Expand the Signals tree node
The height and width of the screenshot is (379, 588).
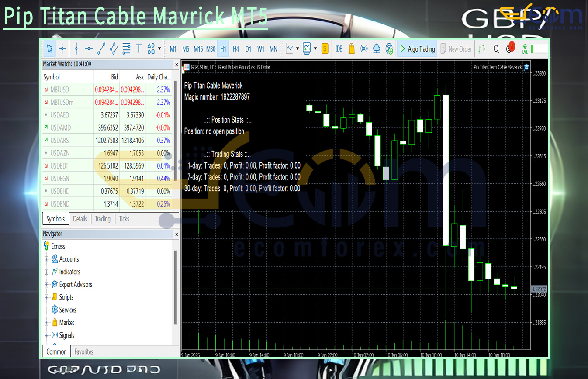(47, 335)
